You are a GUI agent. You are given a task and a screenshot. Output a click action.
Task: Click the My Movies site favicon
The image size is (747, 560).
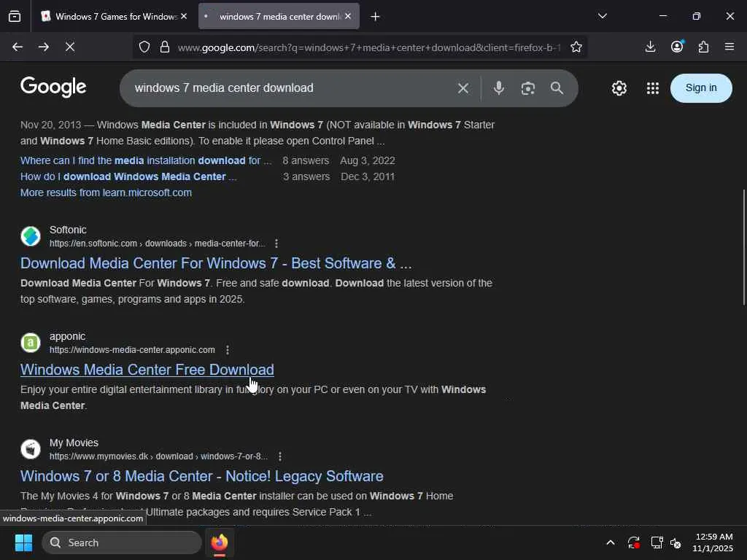pos(31,449)
